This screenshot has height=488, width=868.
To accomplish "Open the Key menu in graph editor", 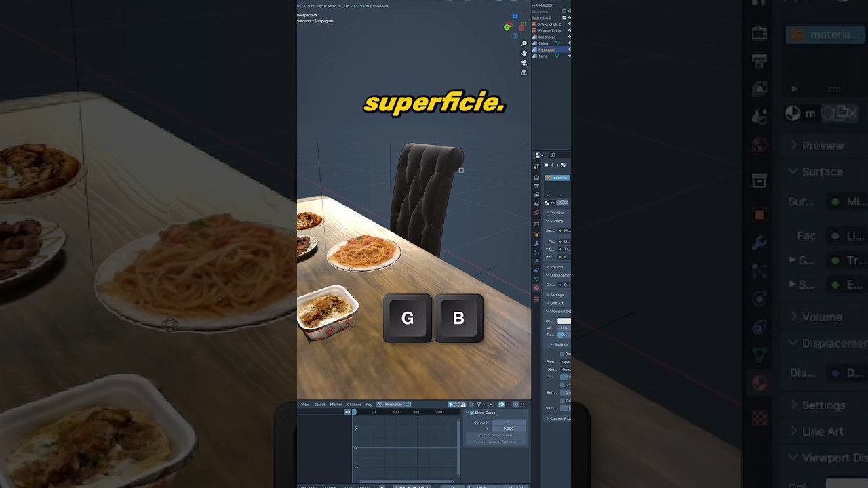I will [x=369, y=405].
